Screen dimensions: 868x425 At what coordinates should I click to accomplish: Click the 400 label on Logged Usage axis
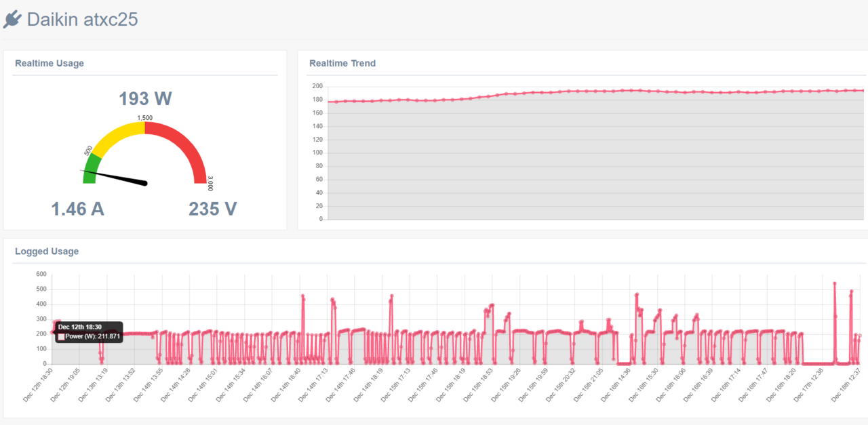pos(41,304)
